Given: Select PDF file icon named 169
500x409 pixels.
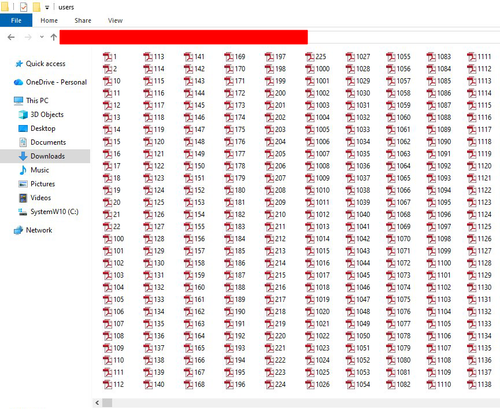Looking at the screenshot, I should coord(229,57).
